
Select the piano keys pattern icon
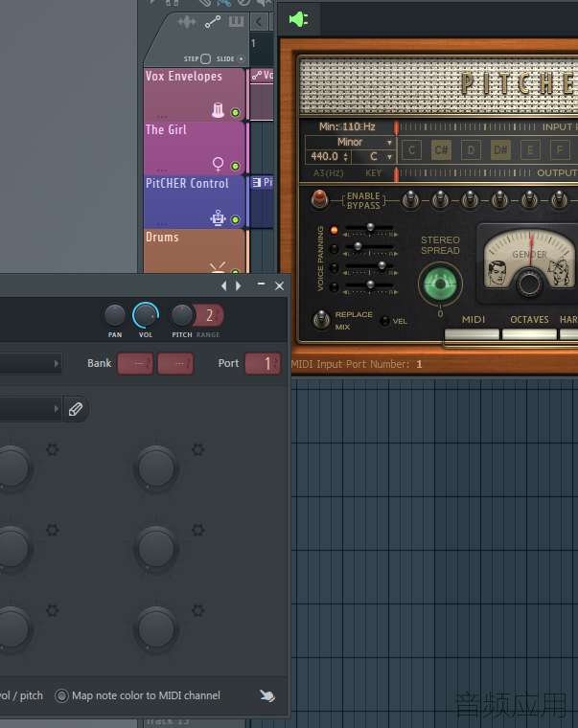click(x=236, y=21)
